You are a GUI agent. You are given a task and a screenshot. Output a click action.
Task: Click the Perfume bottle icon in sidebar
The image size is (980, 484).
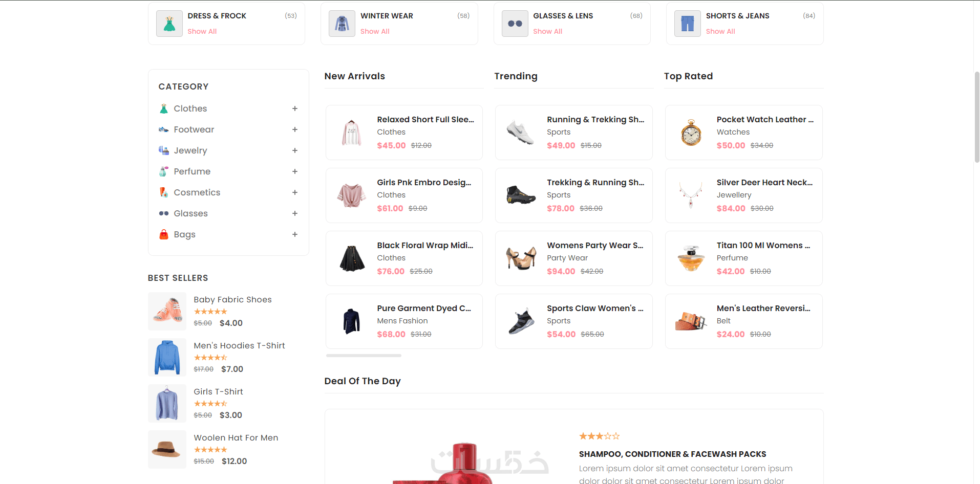click(x=164, y=171)
